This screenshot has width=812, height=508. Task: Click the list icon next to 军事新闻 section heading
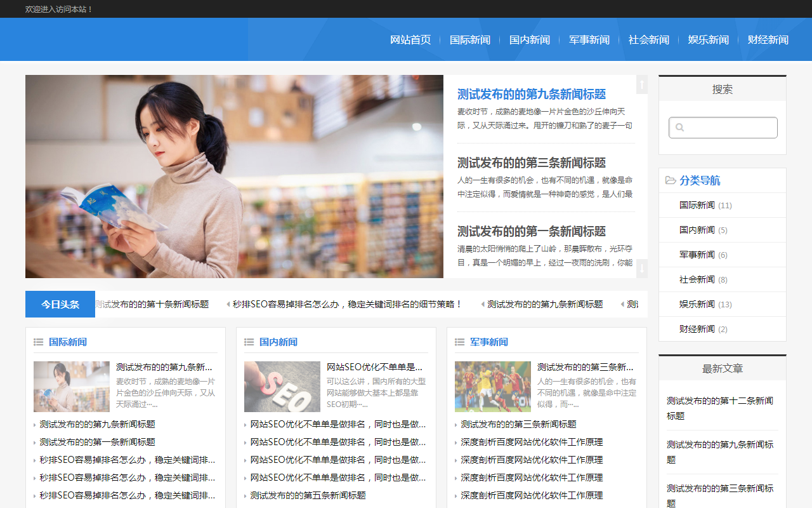(x=459, y=342)
